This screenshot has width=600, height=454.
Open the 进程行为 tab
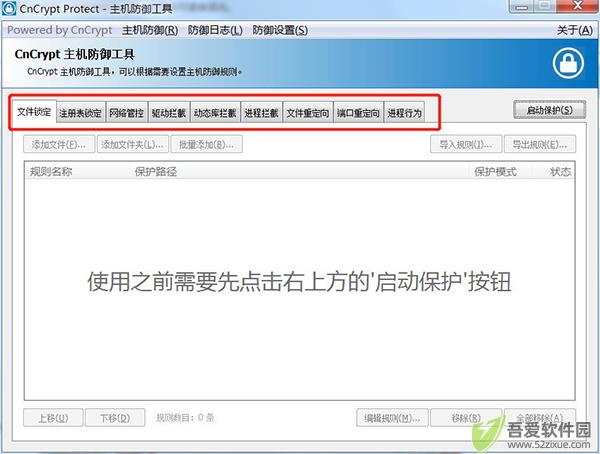click(404, 113)
